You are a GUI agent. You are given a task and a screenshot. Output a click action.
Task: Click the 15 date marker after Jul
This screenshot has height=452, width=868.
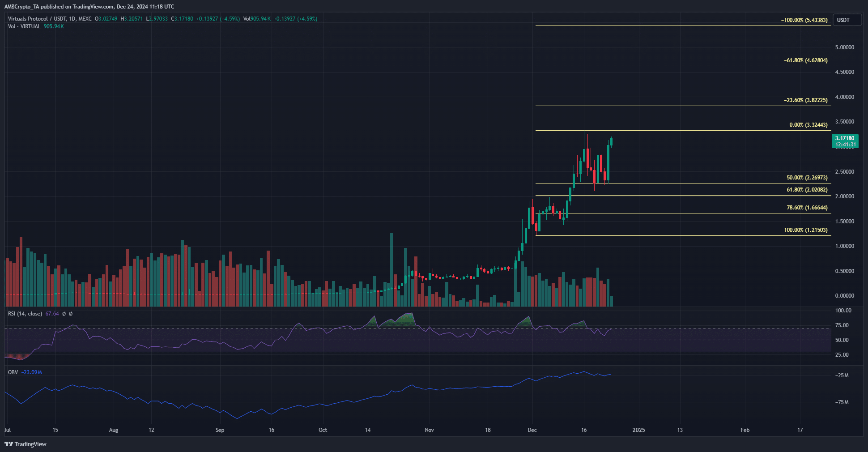click(55, 430)
